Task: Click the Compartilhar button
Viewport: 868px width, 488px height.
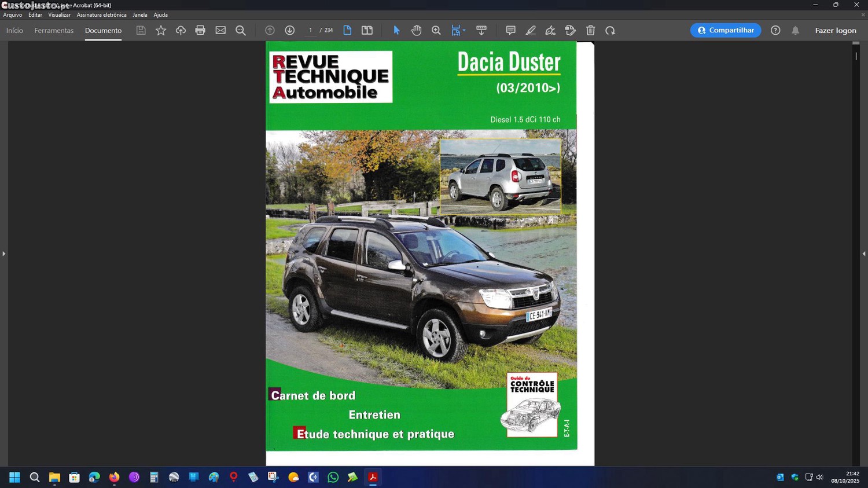Action: (x=725, y=30)
